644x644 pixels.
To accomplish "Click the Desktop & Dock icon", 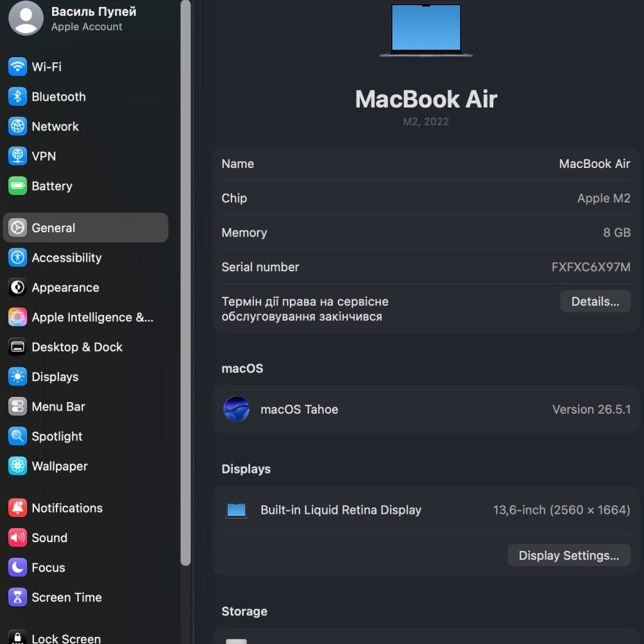I will pos(17,347).
